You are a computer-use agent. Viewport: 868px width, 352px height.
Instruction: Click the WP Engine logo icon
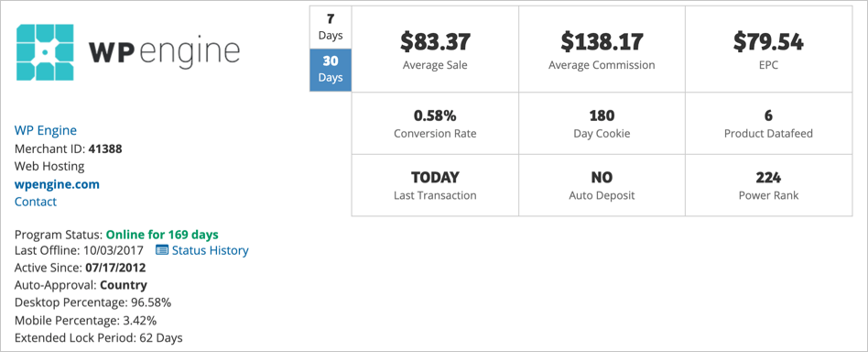pos(45,52)
